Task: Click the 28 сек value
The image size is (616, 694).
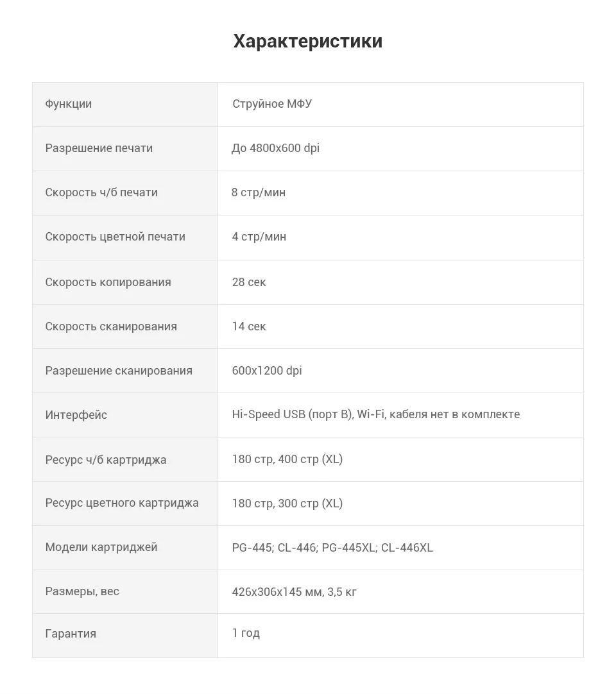Action: (x=249, y=282)
